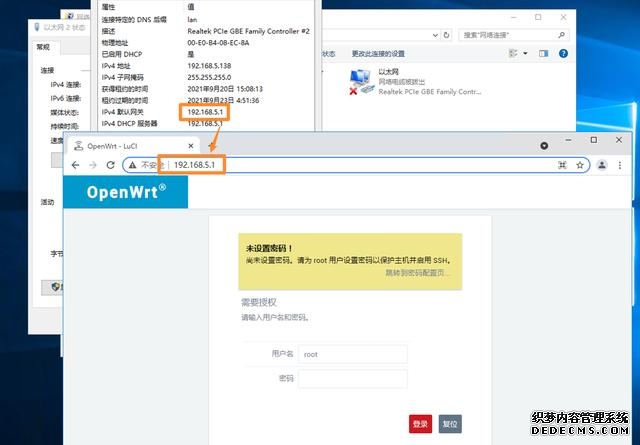640x445 pixels.
Task: Click the Chrome media control circle icon
Action: (x=544, y=146)
